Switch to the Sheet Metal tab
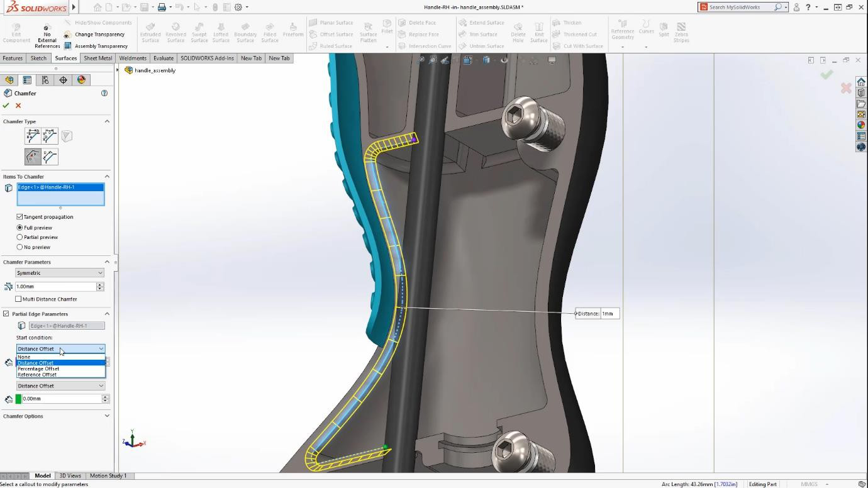This screenshot has height=488, width=868. tap(97, 58)
